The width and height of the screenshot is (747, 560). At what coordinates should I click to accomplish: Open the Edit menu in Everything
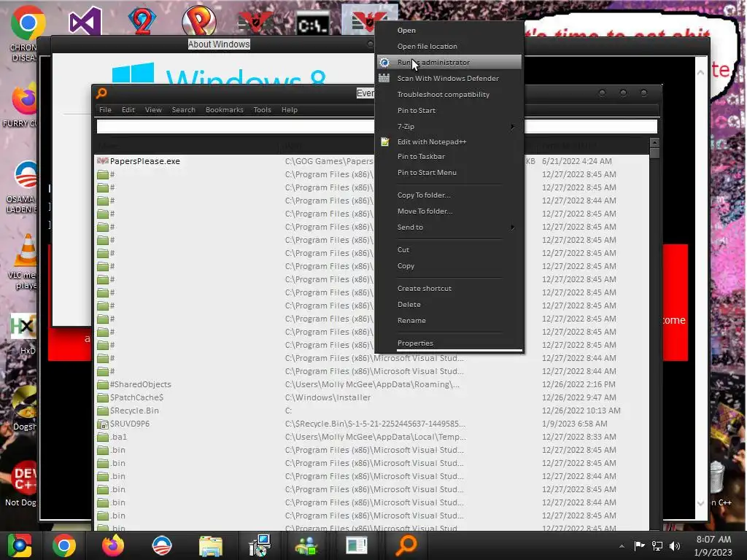[x=128, y=109]
